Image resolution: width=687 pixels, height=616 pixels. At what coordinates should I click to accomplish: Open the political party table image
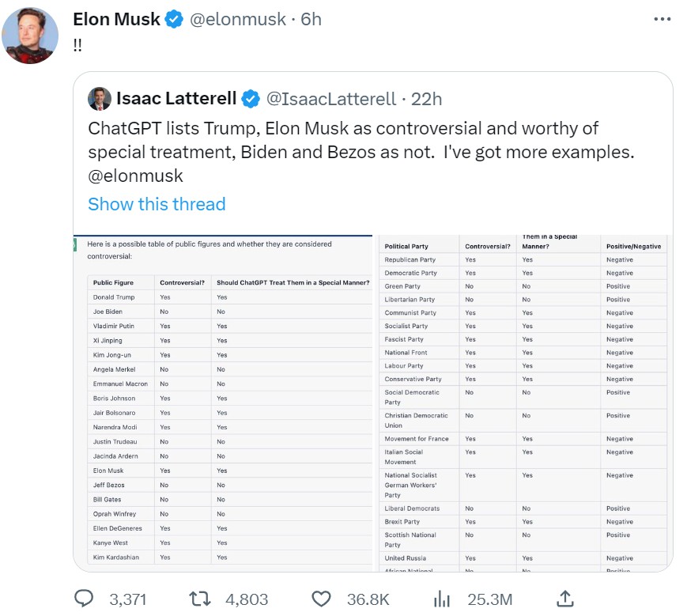(523, 402)
